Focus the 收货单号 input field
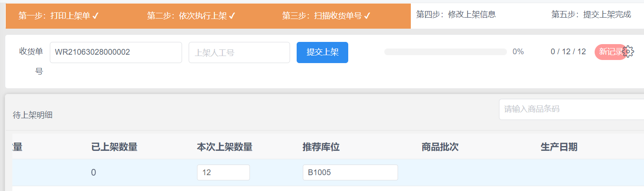The width and height of the screenshot is (644, 191). tap(116, 52)
